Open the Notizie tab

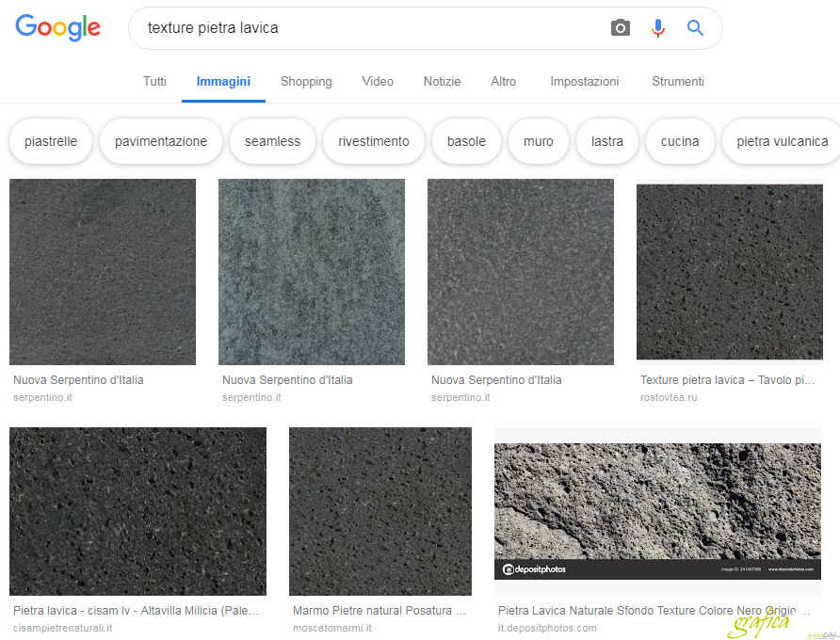[x=442, y=82]
